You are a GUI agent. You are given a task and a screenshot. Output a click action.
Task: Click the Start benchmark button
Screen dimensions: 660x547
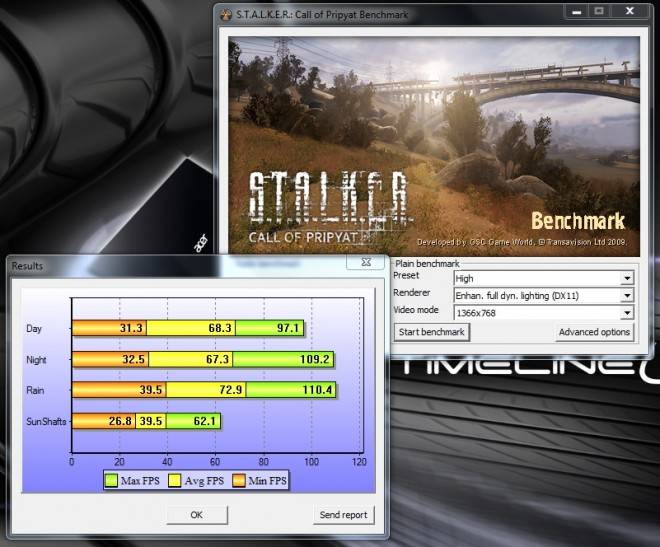tap(431, 332)
